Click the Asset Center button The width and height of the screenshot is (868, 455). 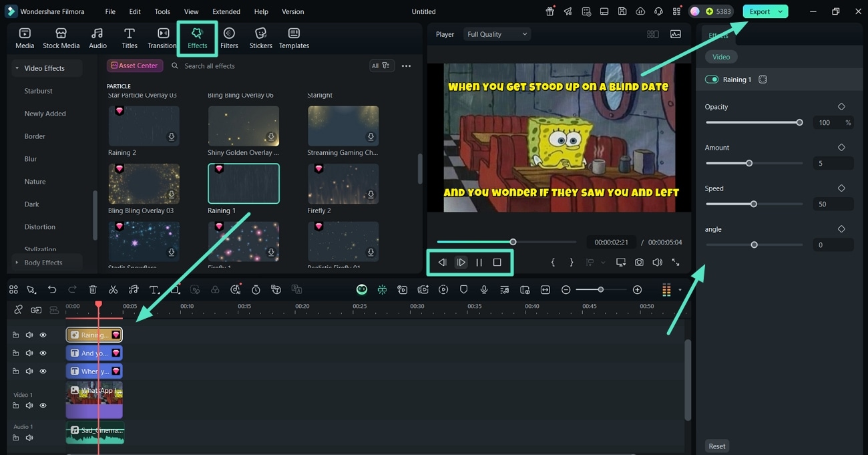[x=135, y=65]
